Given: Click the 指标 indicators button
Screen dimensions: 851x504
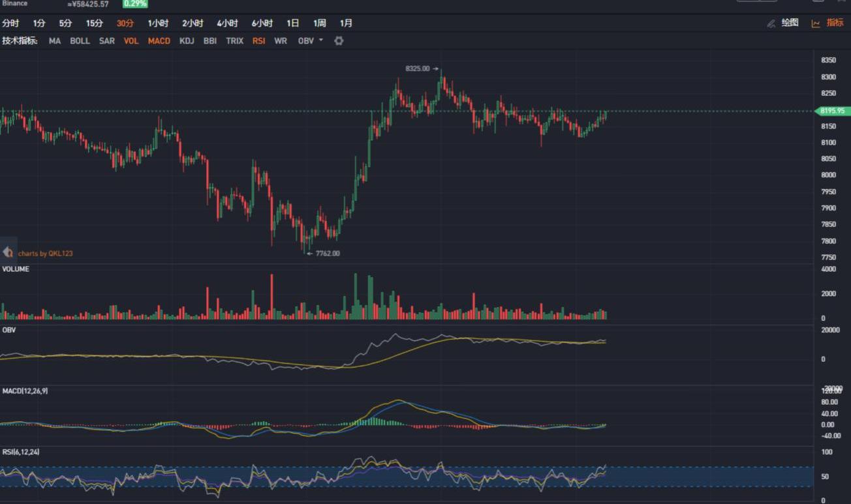Looking at the screenshot, I should pyautogui.click(x=835, y=23).
